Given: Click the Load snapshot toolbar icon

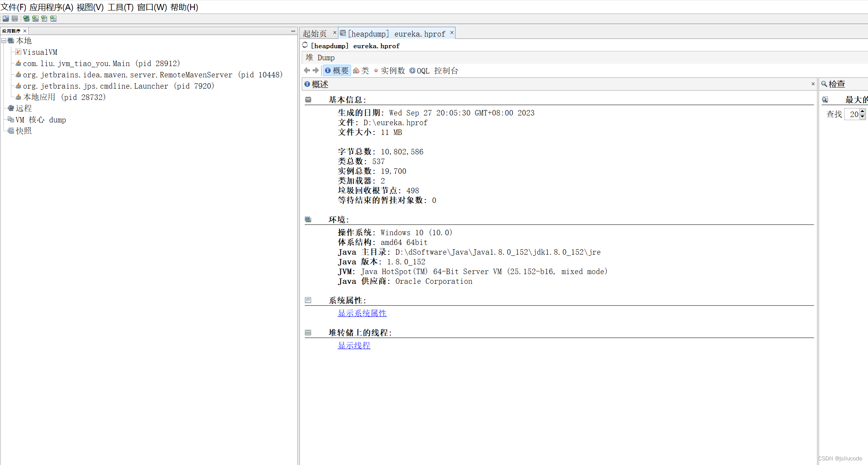Looking at the screenshot, I should click(x=6, y=19).
